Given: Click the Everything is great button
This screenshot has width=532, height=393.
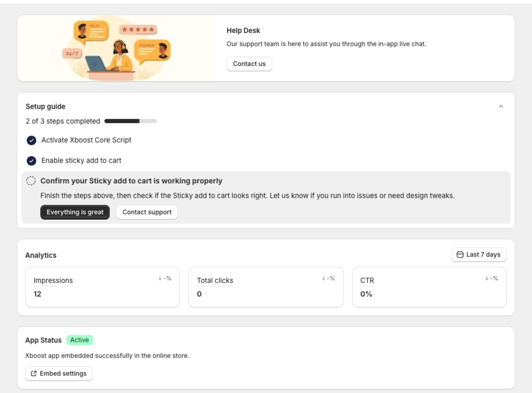Looking at the screenshot, I should [x=75, y=212].
